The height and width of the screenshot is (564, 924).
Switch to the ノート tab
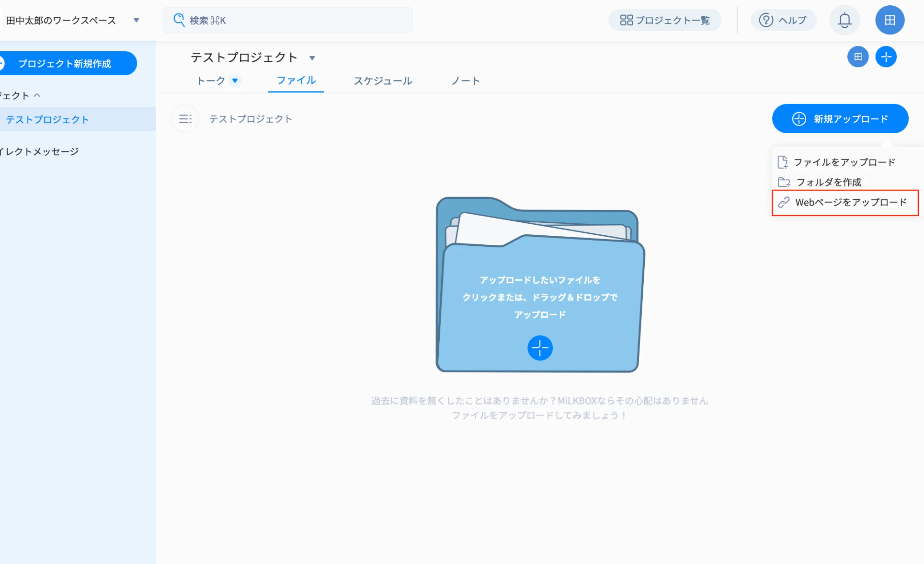pos(465,81)
